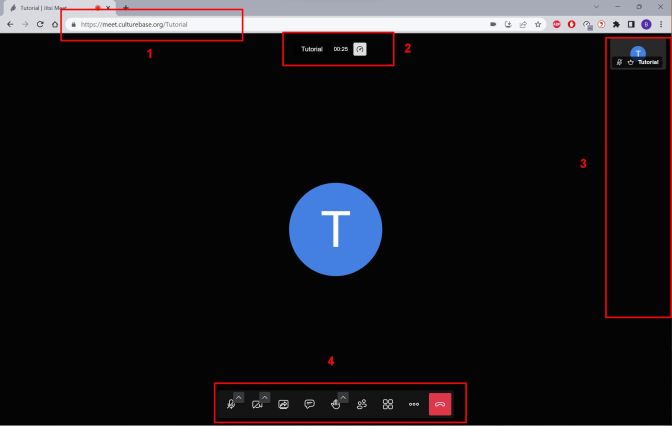672x426 pixels.
Task: Reload the page in the browser
Action: click(39, 24)
